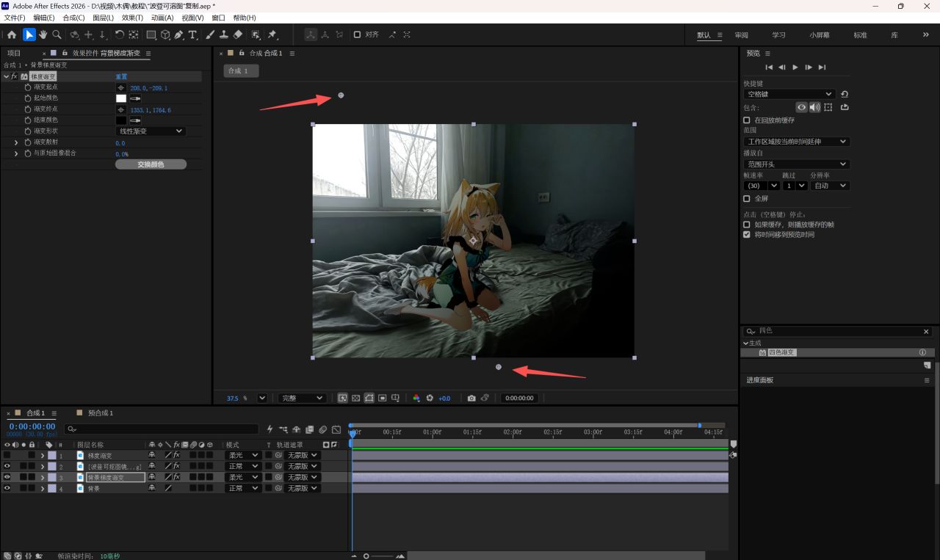
Task: Set the gradient end point crosshair
Action: point(121,109)
